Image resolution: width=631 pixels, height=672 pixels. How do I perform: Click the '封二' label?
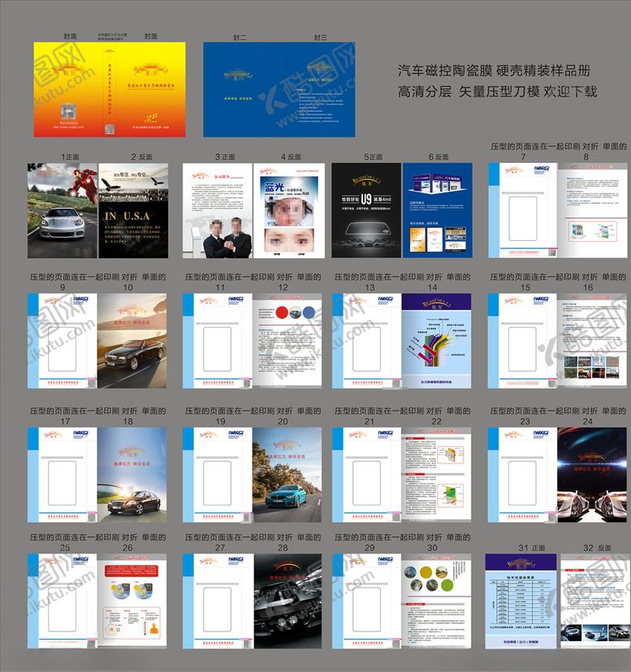pyautogui.click(x=240, y=37)
